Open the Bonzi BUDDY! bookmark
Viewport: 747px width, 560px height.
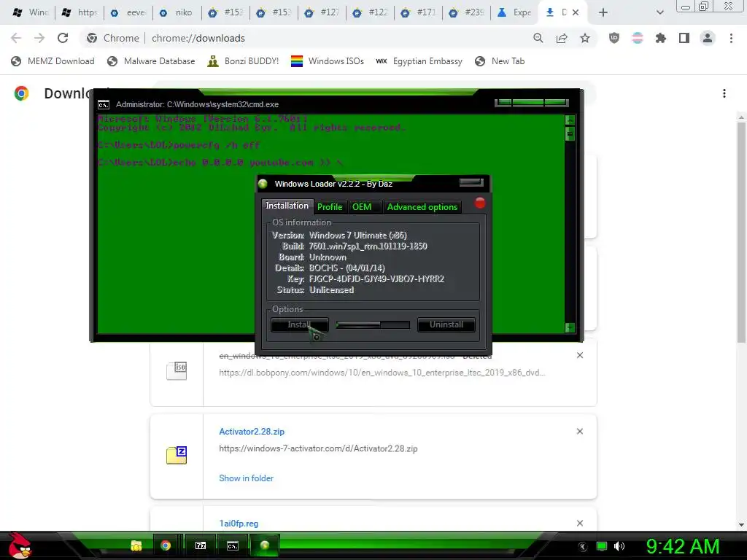(x=244, y=61)
